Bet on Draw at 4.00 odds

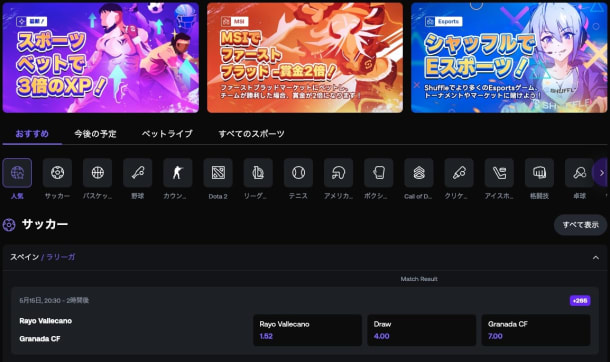(x=422, y=330)
